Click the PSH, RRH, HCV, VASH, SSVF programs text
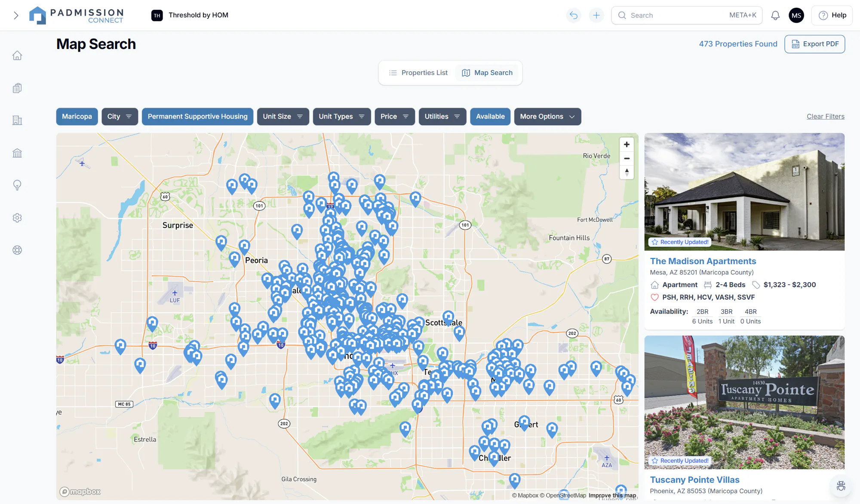Viewport: 860px width, 504px height. pyautogui.click(x=708, y=297)
